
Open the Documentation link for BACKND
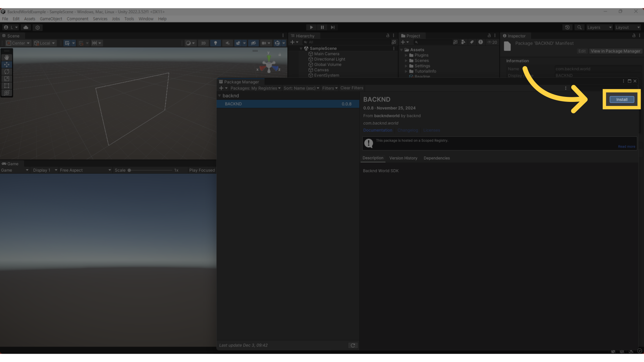[377, 130]
